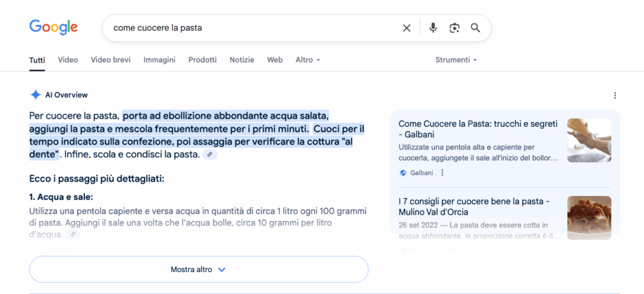Open the Galbani source three-dot menu
The width and height of the screenshot is (644, 294).
[442, 173]
